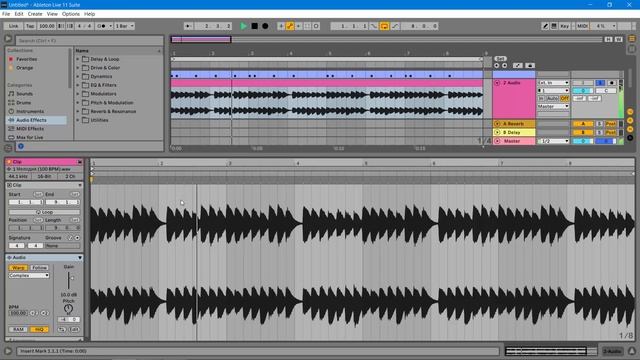Set 2 Audio monitor to In
640x360 pixels.
(x=541, y=98)
